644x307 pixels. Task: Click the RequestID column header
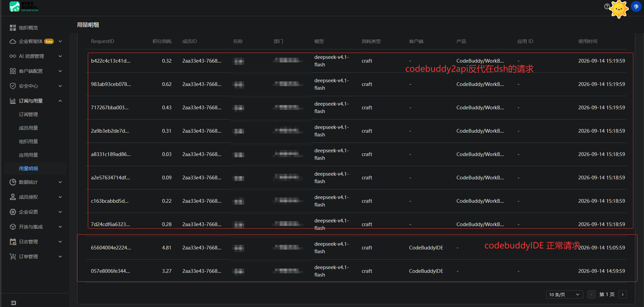(103, 41)
